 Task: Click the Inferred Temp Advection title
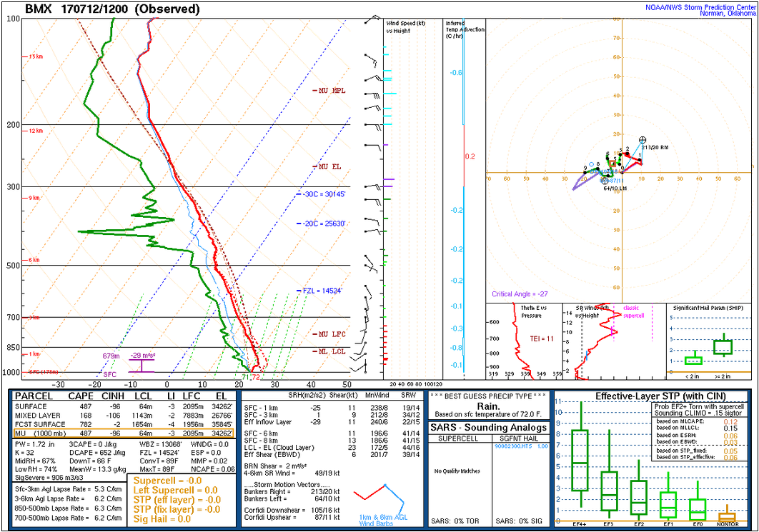(x=465, y=29)
